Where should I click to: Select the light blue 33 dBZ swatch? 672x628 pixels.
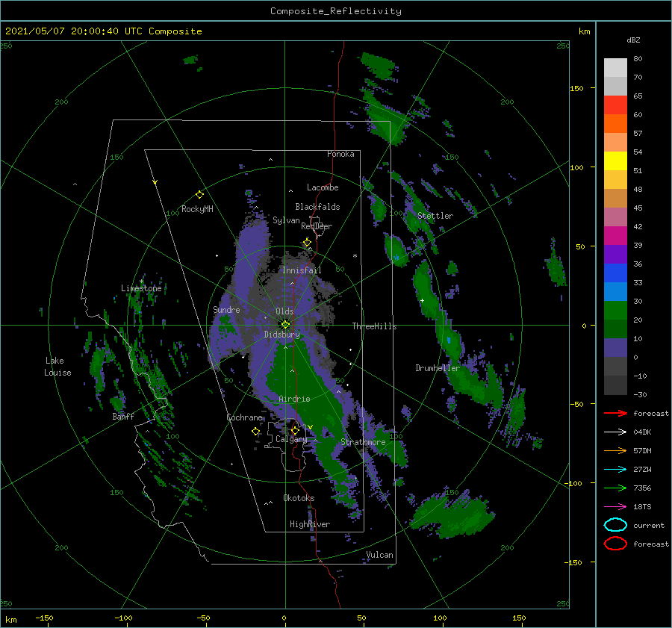click(x=615, y=291)
